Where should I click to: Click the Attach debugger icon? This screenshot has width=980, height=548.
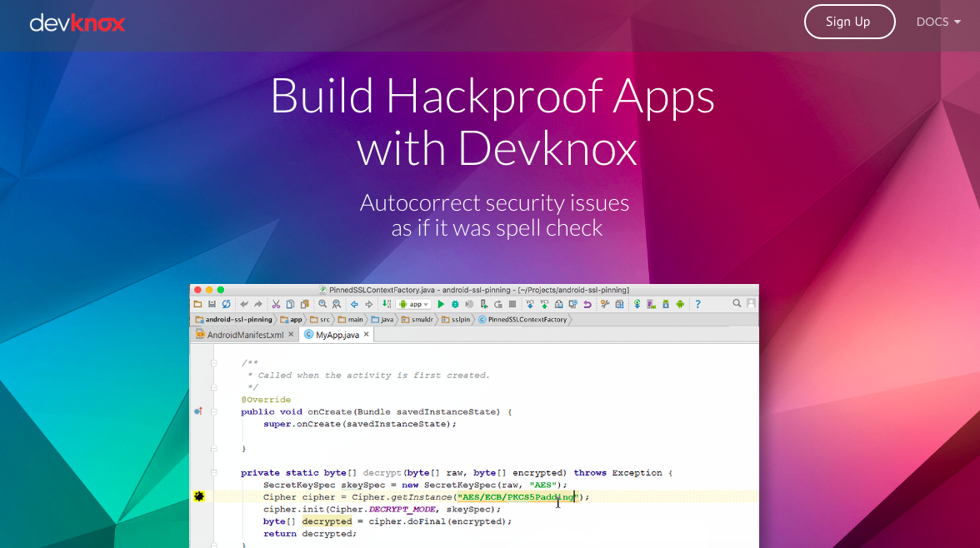click(483, 304)
